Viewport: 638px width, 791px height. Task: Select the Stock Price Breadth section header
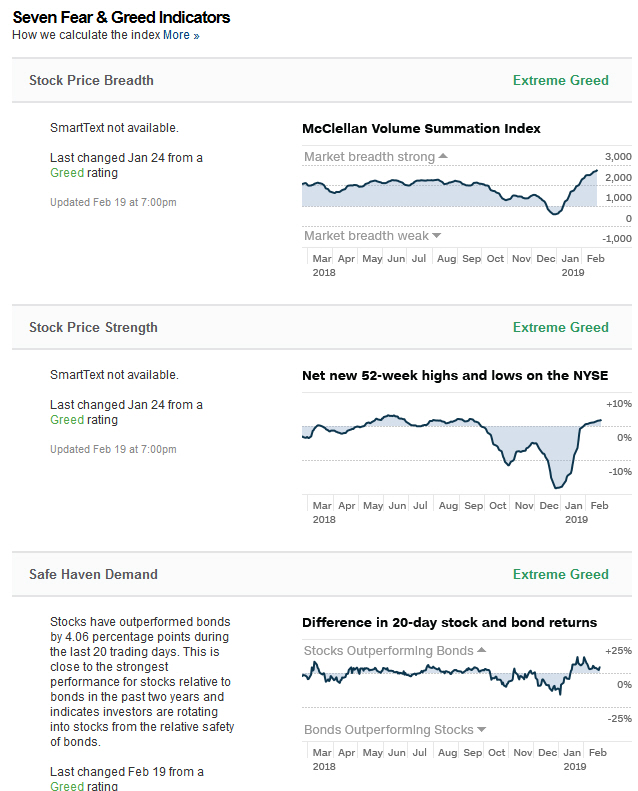(91, 80)
